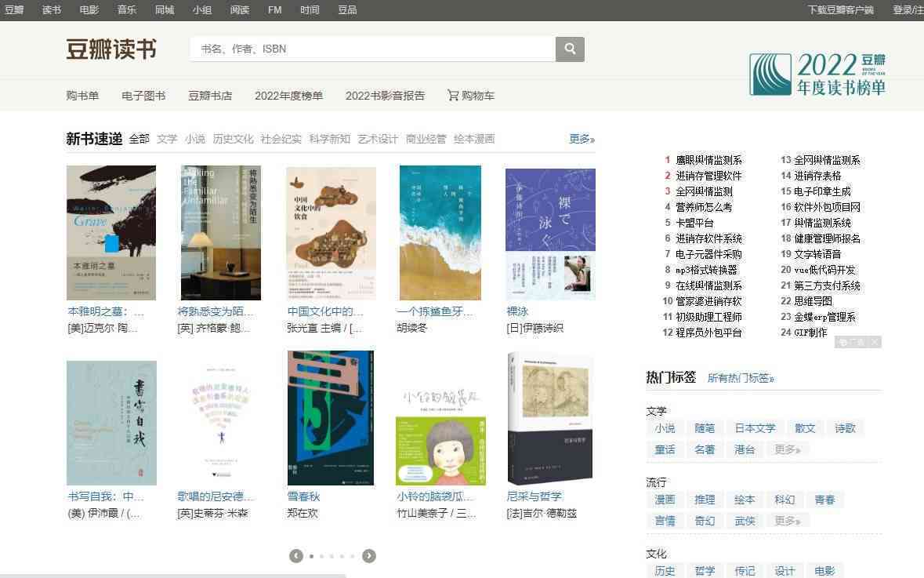Click 更多» beside 新书速递

pos(582,139)
